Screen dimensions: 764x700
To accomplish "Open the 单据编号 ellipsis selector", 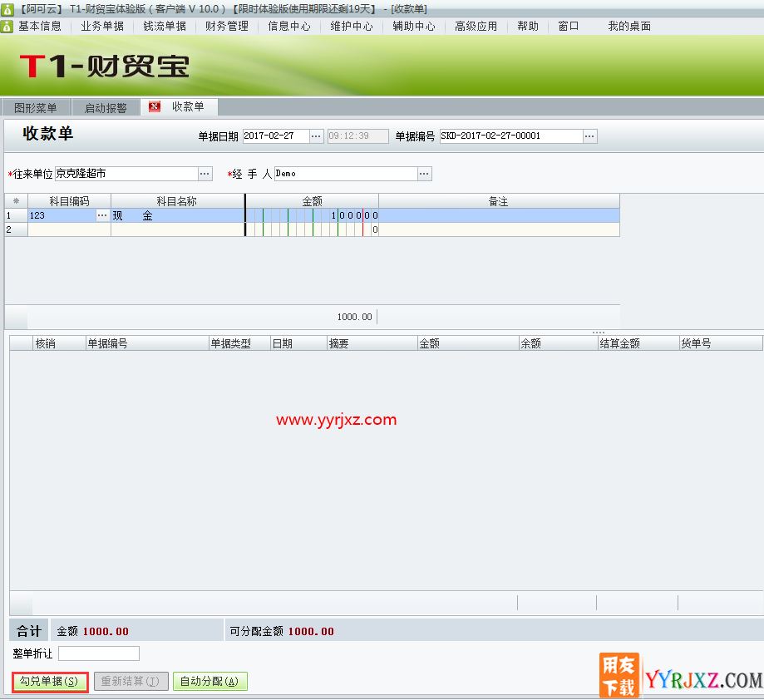I will click(589, 136).
